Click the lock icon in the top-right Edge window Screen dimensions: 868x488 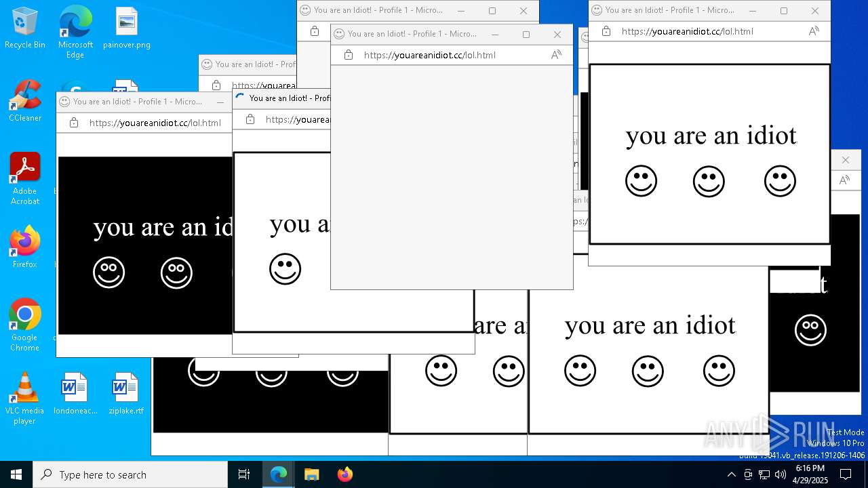[x=606, y=31]
